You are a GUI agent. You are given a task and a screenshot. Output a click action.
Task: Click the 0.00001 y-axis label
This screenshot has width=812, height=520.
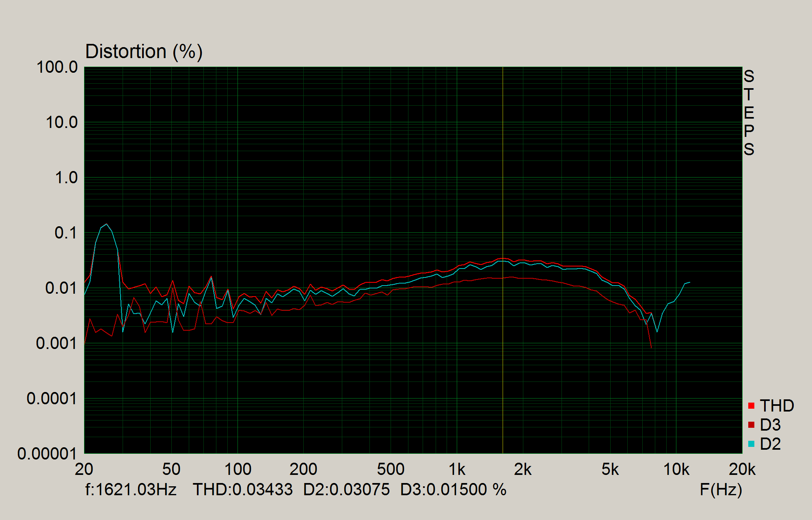click(47, 454)
